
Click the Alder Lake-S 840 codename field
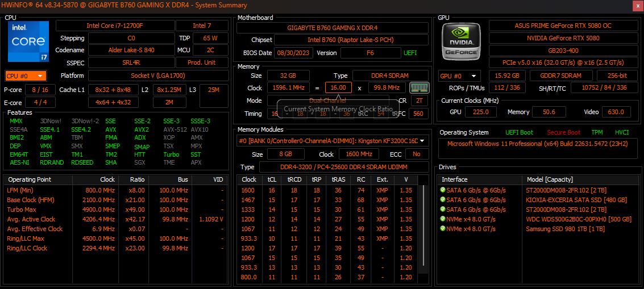[x=131, y=50]
